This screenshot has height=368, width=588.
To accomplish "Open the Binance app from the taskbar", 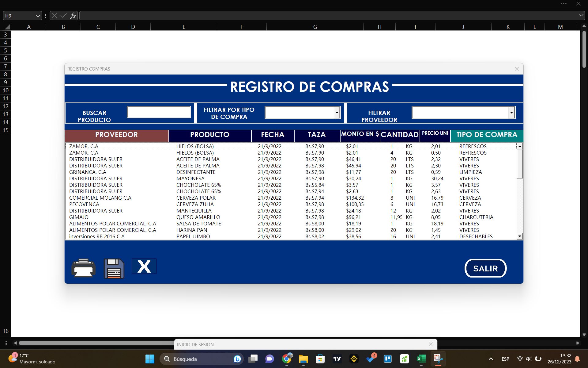I will pos(354,359).
